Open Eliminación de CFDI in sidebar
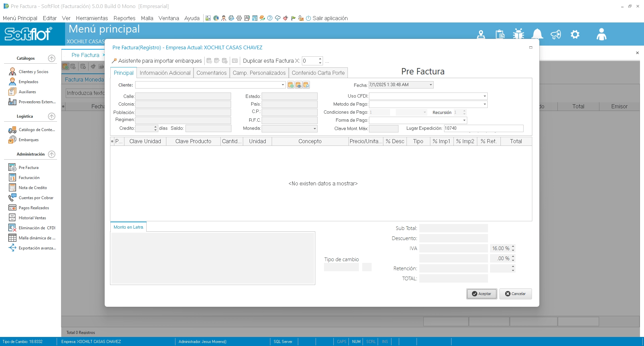The image size is (644, 346). click(x=37, y=228)
